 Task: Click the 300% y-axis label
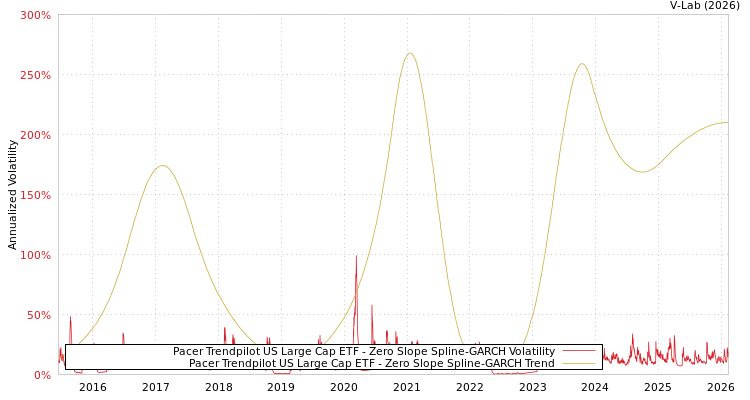[x=35, y=15]
